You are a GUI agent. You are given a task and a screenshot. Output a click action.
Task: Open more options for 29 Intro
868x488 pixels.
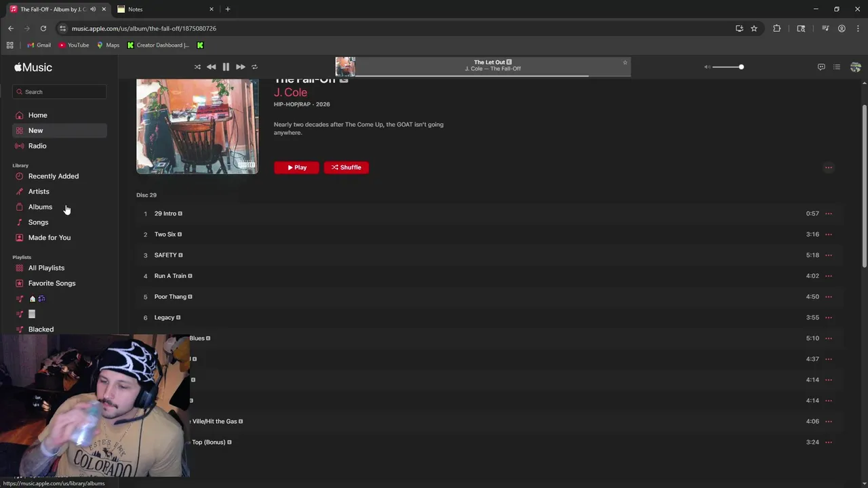[x=828, y=213]
